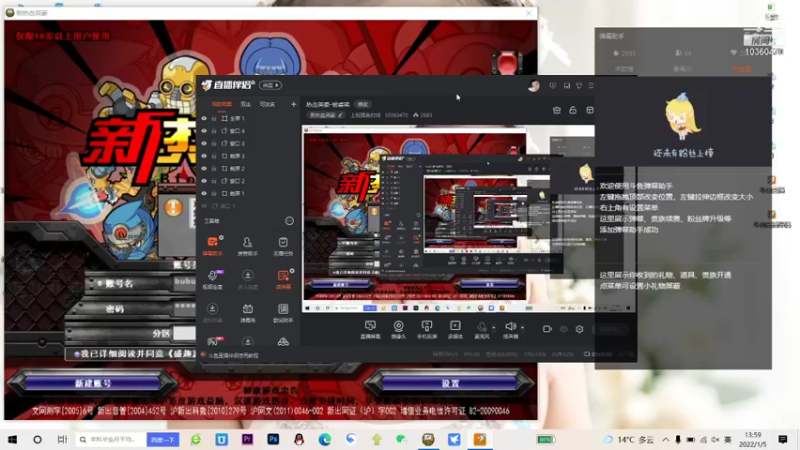Start recording with the camcorder icon
Screen dimensions: 800x450
coord(547,329)
